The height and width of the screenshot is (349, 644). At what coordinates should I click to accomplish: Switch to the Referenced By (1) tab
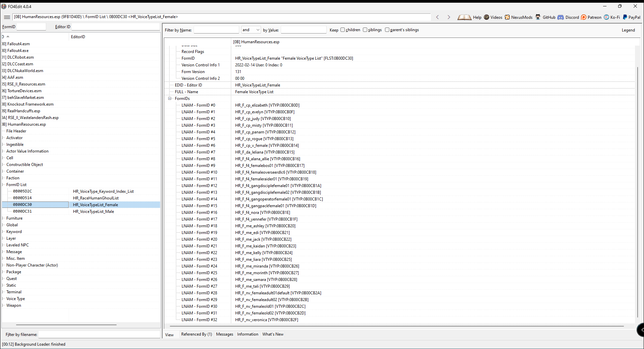tap(196, 334)
